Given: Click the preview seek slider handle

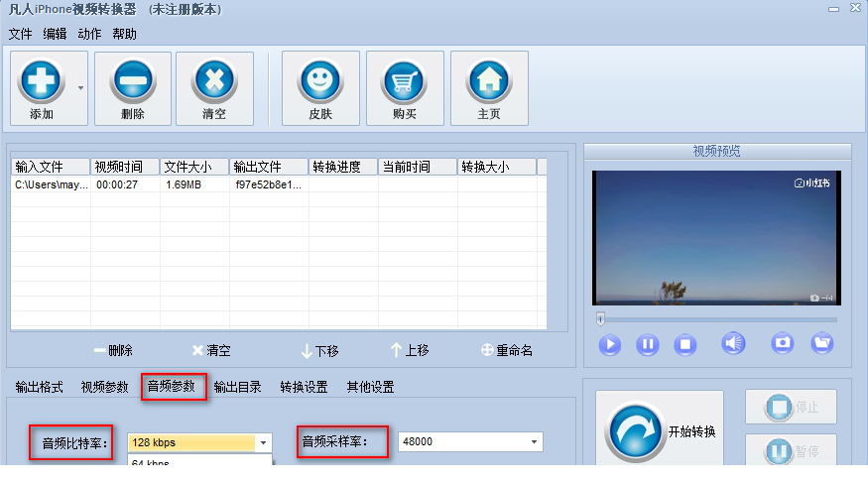Looking at the screenshot, I should 600,319.
